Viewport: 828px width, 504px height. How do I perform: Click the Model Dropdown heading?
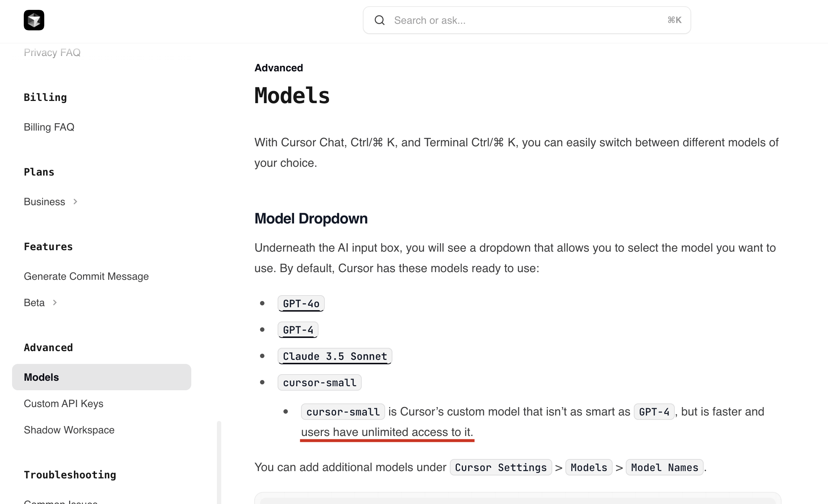pos(311,218)
